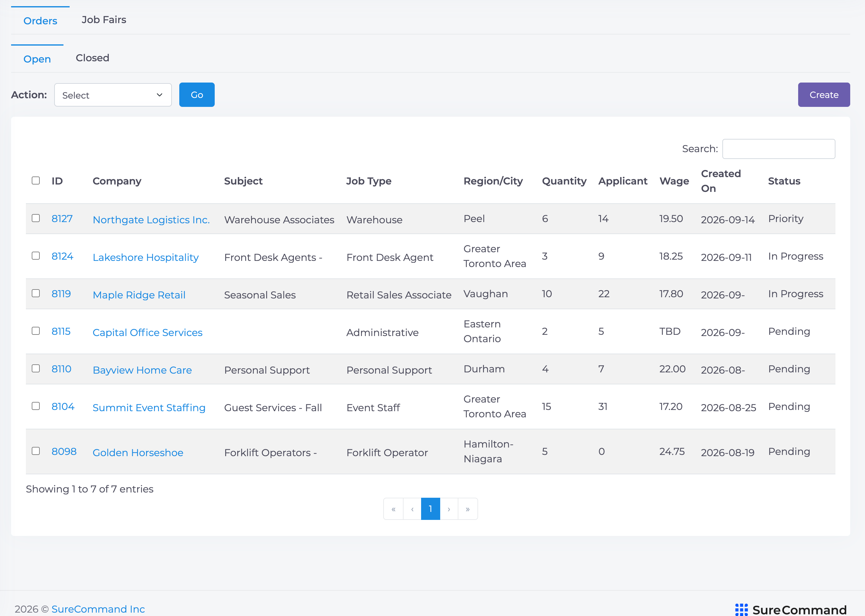
Task: Check the box for order 8104
Action: click(x=36, y=406)
